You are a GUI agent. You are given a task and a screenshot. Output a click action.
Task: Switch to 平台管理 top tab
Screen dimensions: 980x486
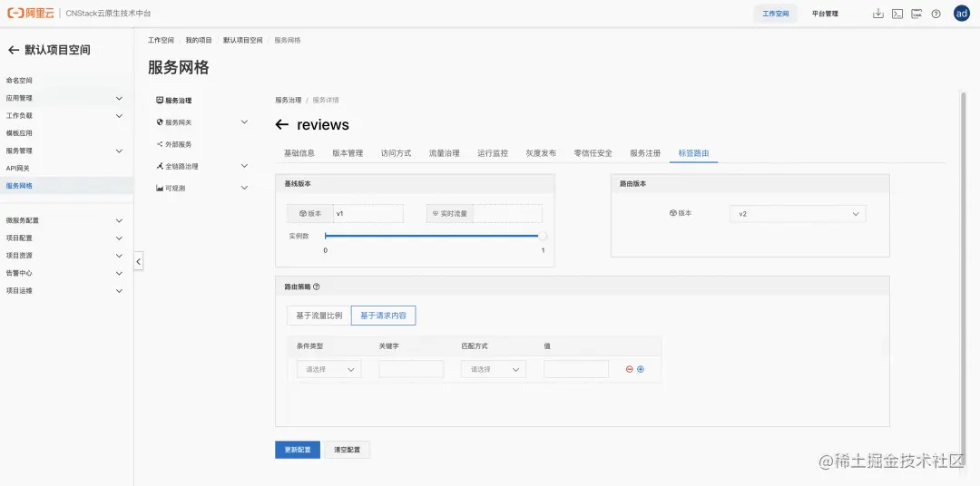tap(825, 14)
